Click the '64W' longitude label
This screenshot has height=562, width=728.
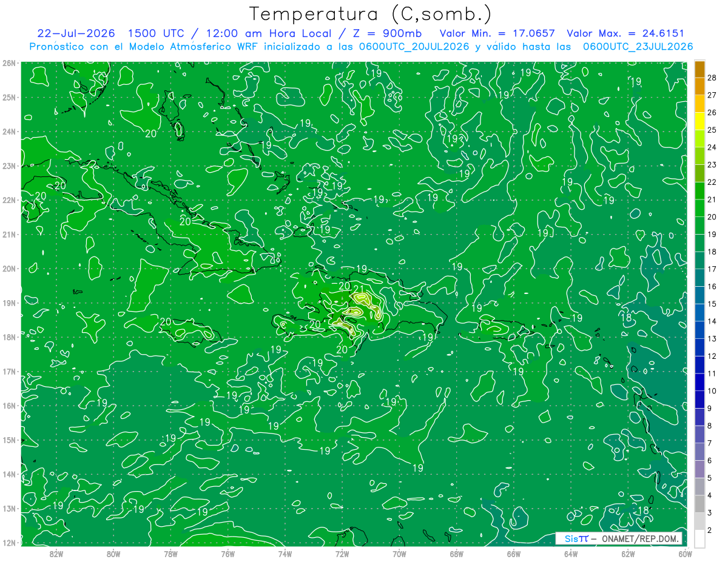571,554
